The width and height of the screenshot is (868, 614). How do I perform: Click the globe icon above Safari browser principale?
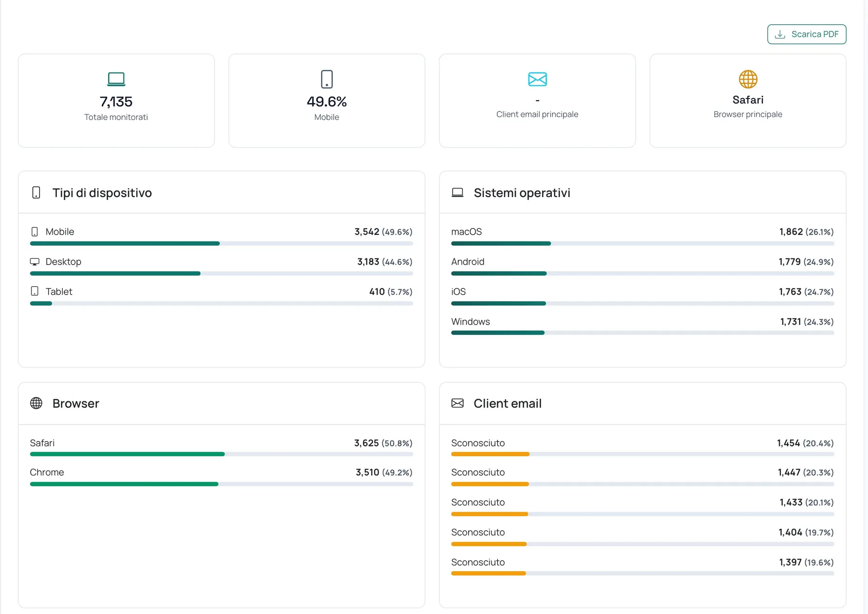(748, 79)
